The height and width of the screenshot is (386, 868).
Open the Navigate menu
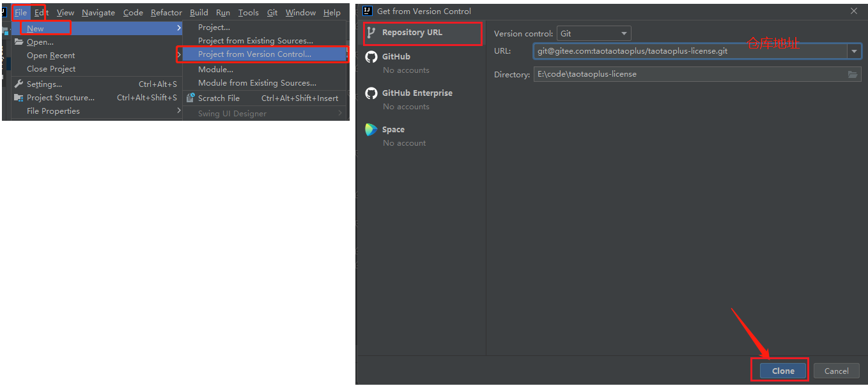98,12
